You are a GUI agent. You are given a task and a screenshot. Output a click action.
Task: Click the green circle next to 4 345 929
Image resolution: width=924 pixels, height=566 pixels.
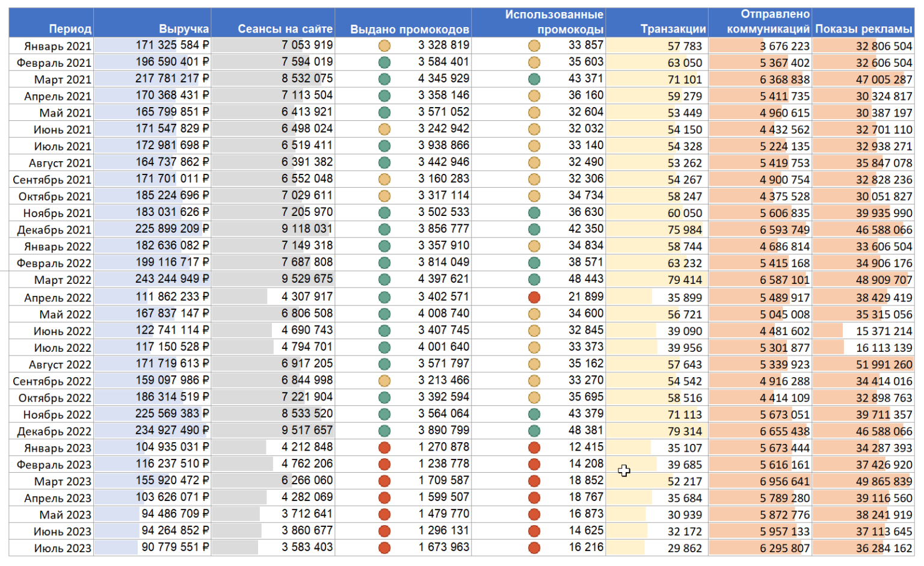click(x=384, y=79)
